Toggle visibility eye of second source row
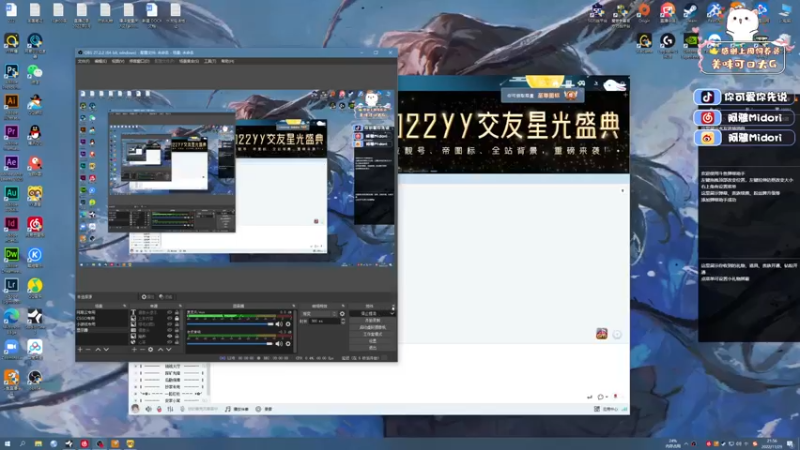 point(169,318)
